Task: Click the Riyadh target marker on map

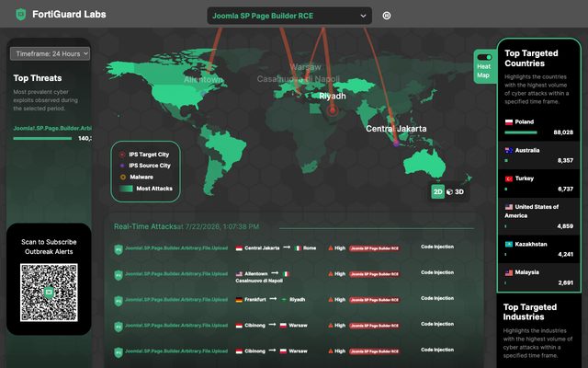Action: point(332,110)
